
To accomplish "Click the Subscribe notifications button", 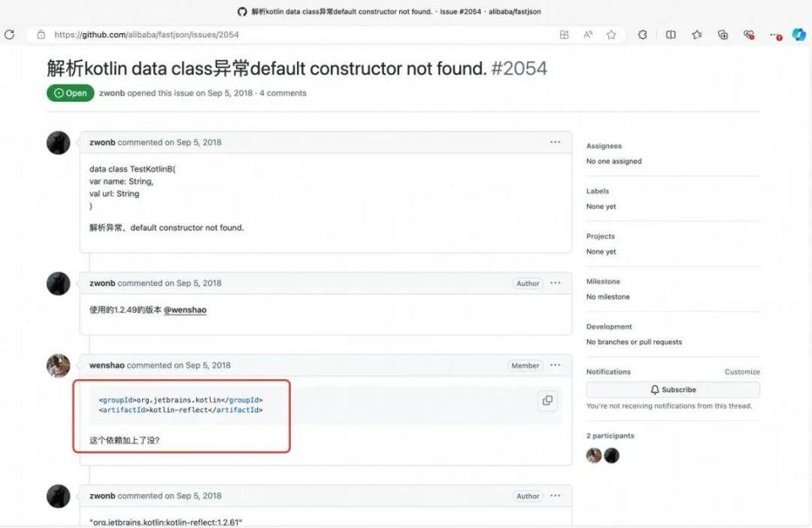I will coord(672,390).
